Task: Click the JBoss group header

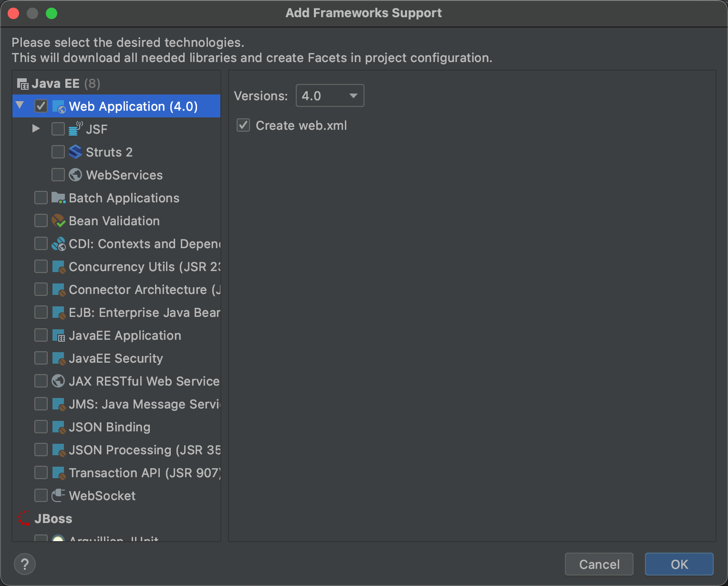Action: pos(53,519)
